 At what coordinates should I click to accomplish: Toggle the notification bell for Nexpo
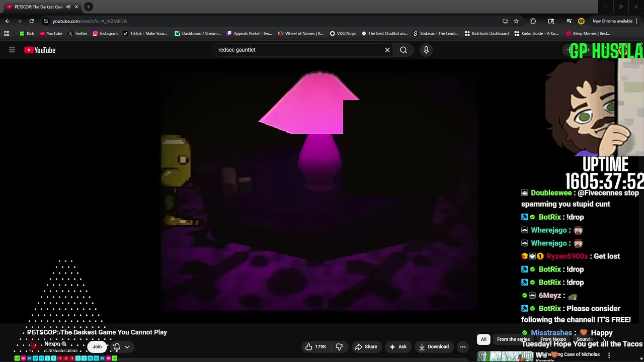(117, 346)
